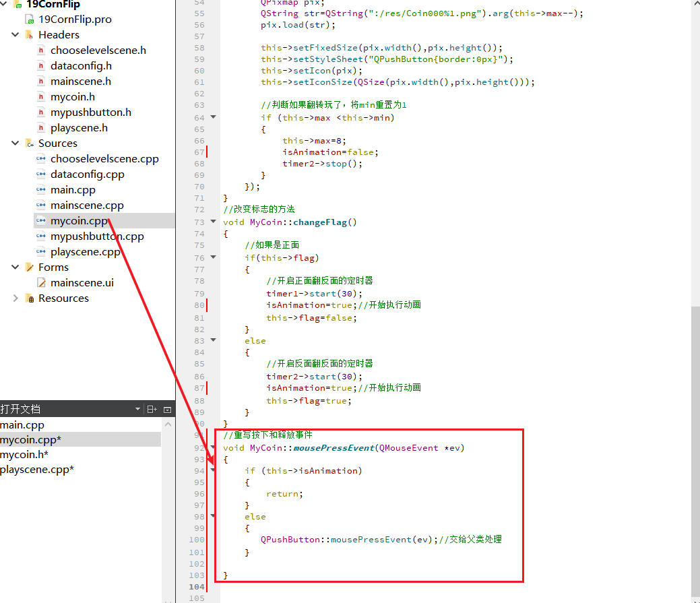700x603 pixels.
Task: Click the main.cpp file icon in tree
Action: (41, 190)
